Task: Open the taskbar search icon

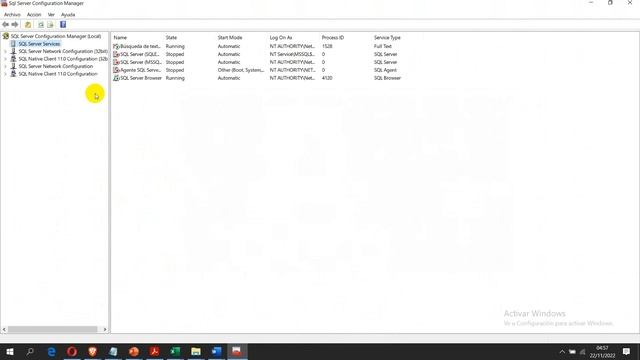Action: (30, 351)
